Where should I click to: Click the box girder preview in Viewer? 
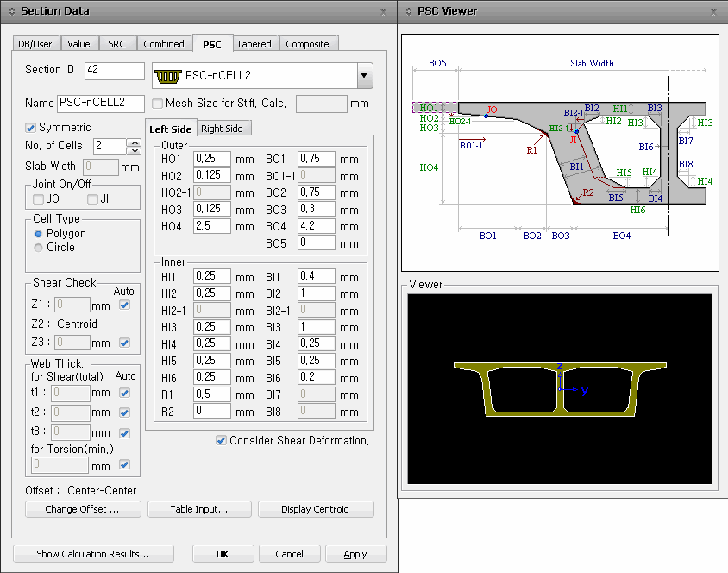coord(560,389)
